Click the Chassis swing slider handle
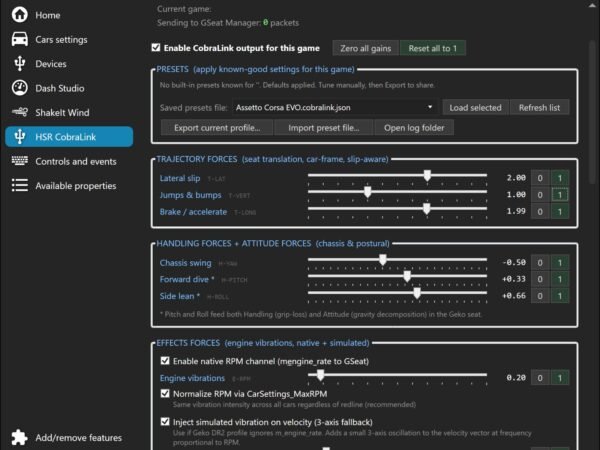Screen dimensions: 600x450 point(383,260)
